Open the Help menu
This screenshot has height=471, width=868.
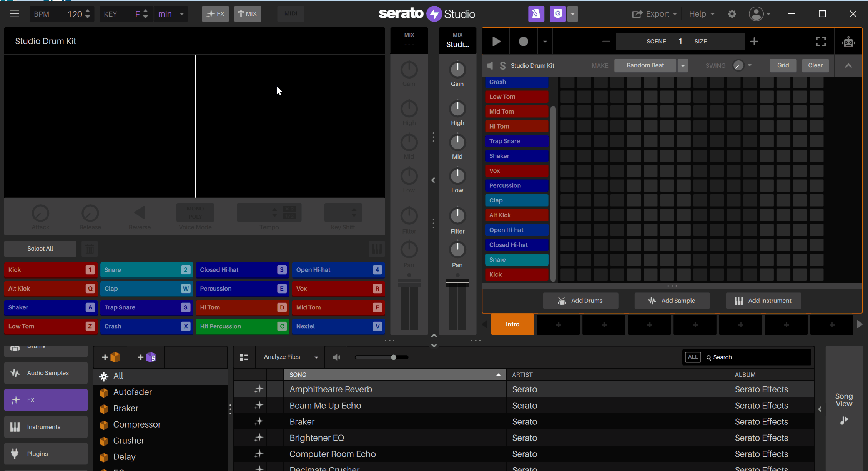[702, 14]
